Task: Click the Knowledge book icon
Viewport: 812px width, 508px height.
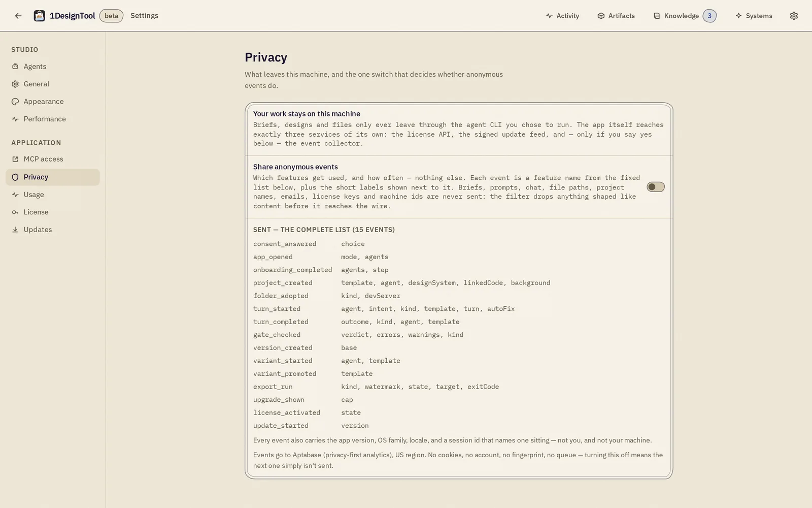Action: 657,16
